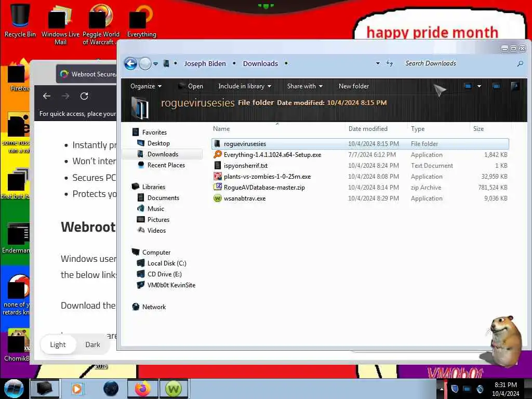This screenshot has width=532, height=399.
Task: Click Explorer folder taskbar button
Action: coord(45,389)
